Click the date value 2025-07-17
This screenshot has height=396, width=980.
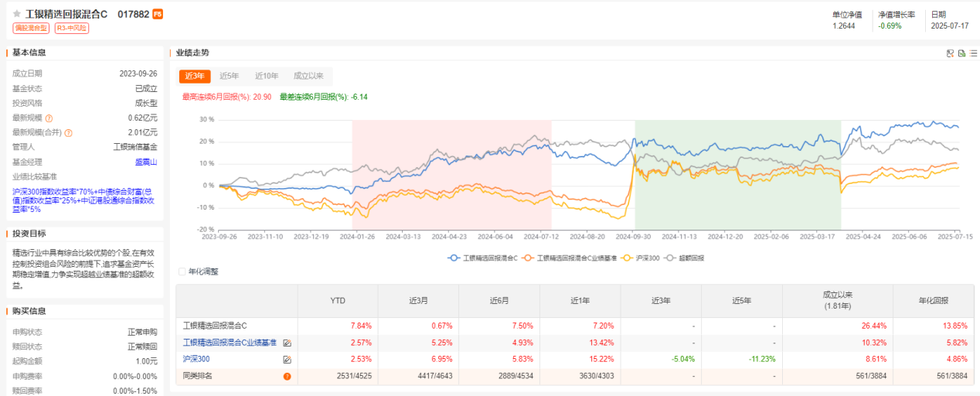949,26
